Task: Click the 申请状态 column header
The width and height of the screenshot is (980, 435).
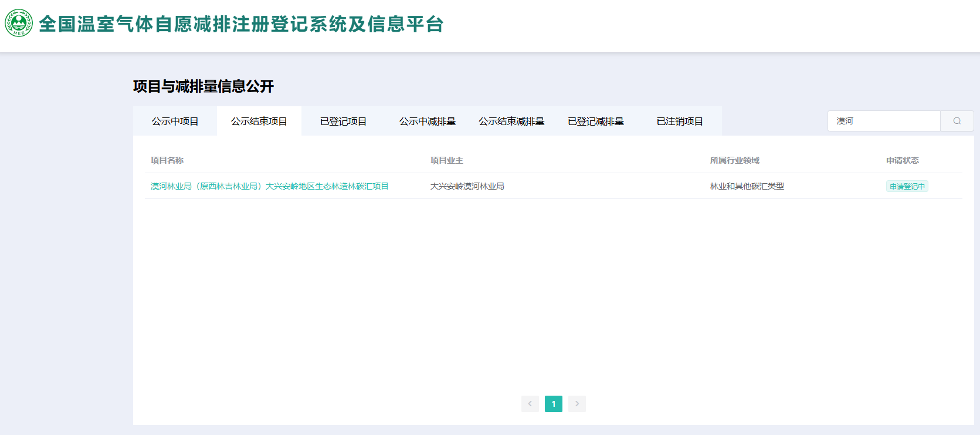Action: (x=902, y=160)
